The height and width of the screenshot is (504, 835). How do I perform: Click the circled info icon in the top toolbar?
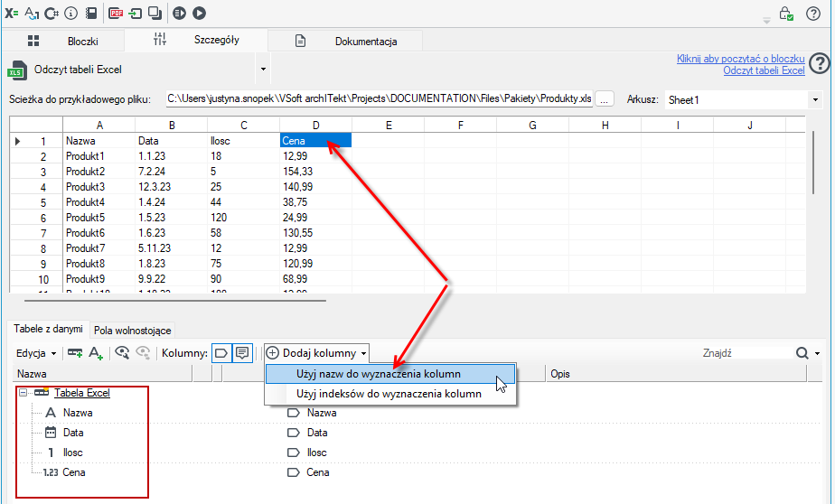coord(70,14)
